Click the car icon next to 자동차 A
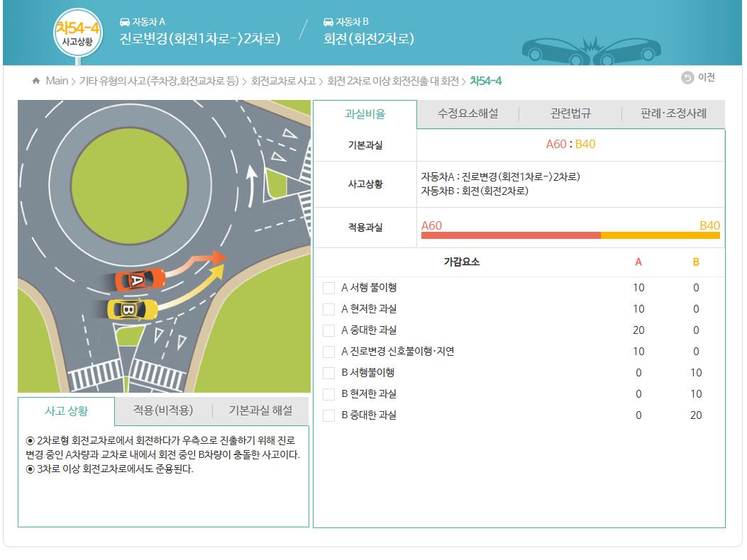 [125, 22]
